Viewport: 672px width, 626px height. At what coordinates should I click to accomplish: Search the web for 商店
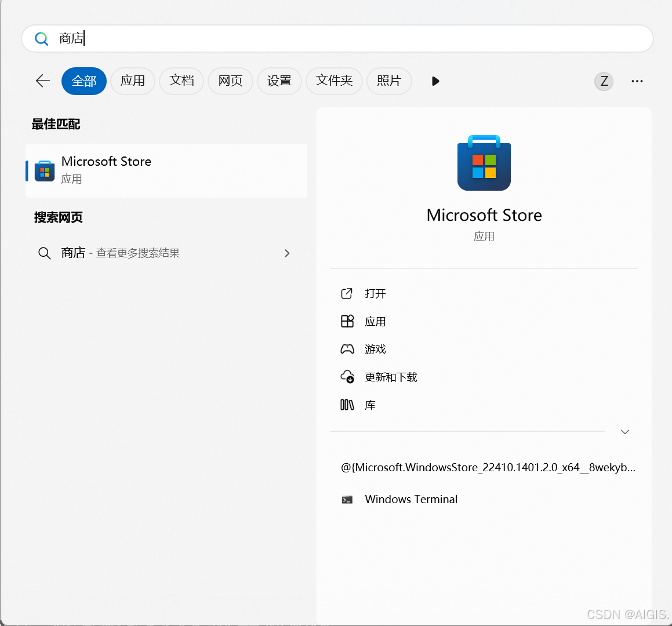tap(166, 253)
